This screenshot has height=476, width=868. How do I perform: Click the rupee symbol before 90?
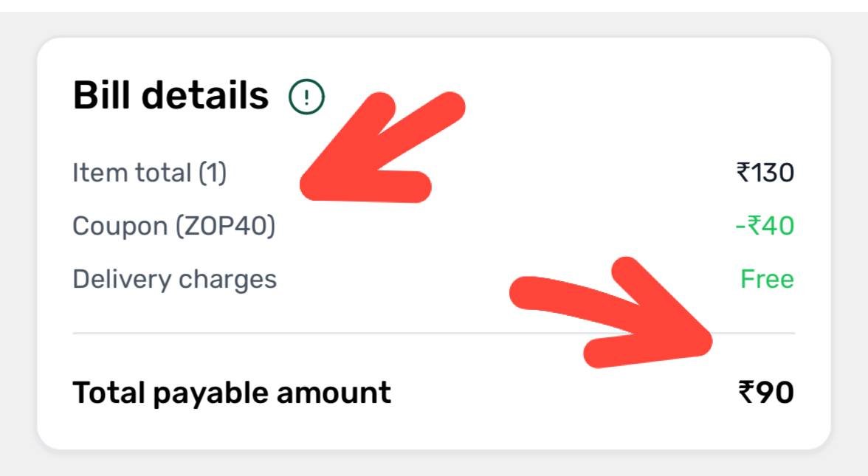click(x=747, y=393)
